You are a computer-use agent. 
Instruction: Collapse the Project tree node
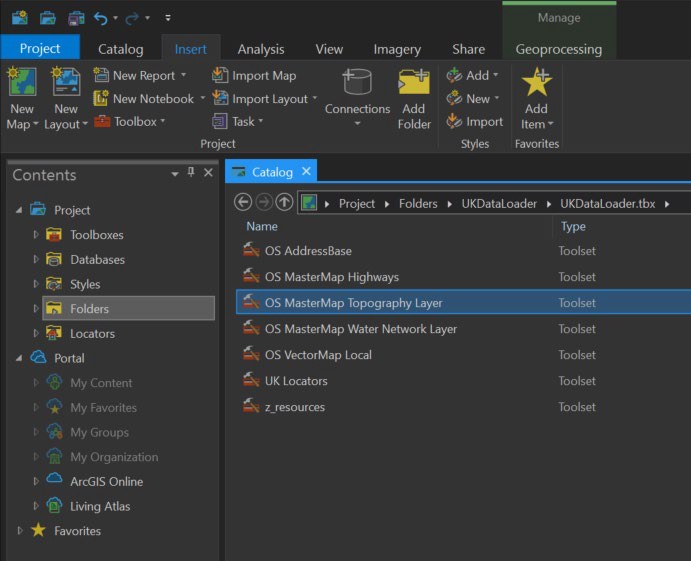[19, 210]
